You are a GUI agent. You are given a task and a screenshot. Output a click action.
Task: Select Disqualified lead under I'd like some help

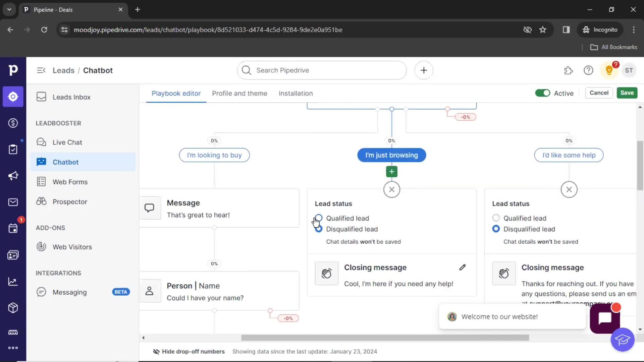496,229
